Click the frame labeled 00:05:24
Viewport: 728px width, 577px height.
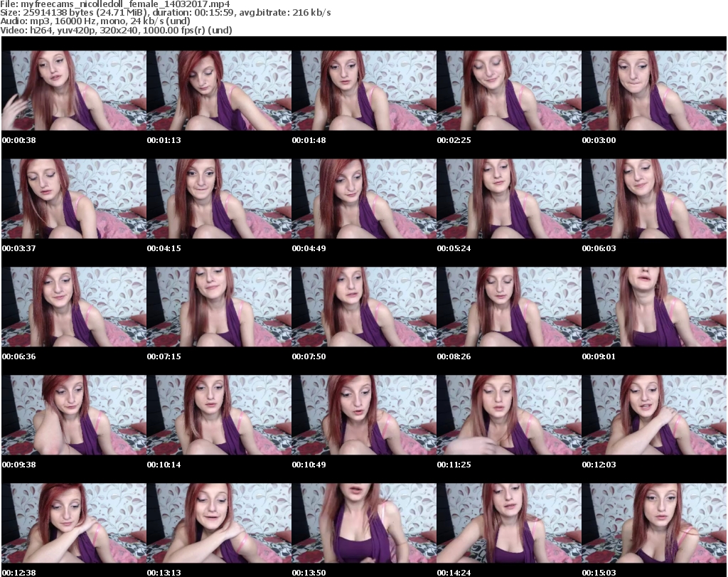[509, 198]
